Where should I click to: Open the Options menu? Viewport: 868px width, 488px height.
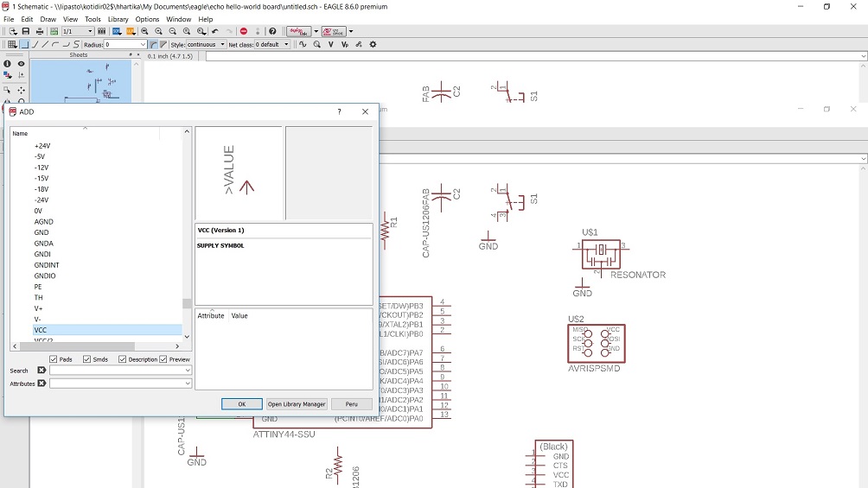point(147,19)
